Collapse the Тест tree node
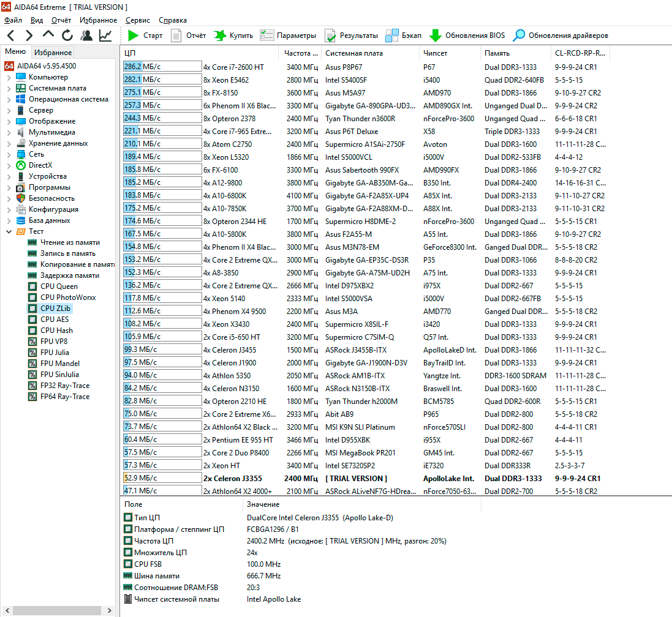Screen dimensions: 672x617 9,232
